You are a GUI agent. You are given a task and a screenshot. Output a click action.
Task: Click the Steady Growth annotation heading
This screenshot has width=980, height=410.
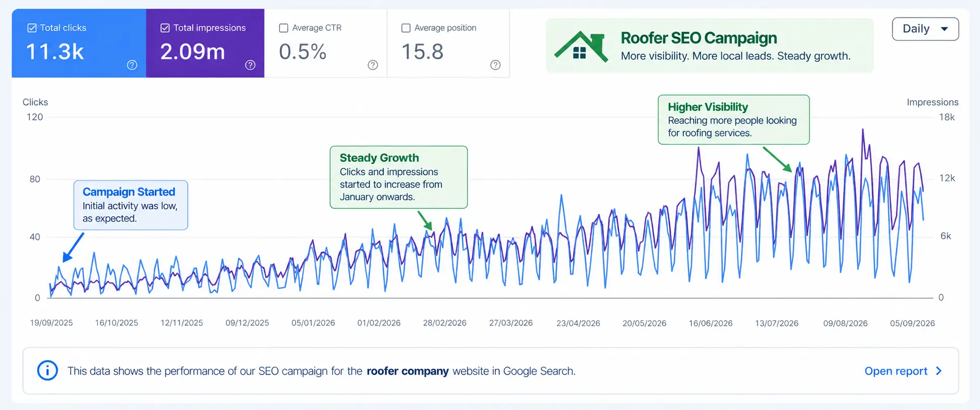point(379,158)
